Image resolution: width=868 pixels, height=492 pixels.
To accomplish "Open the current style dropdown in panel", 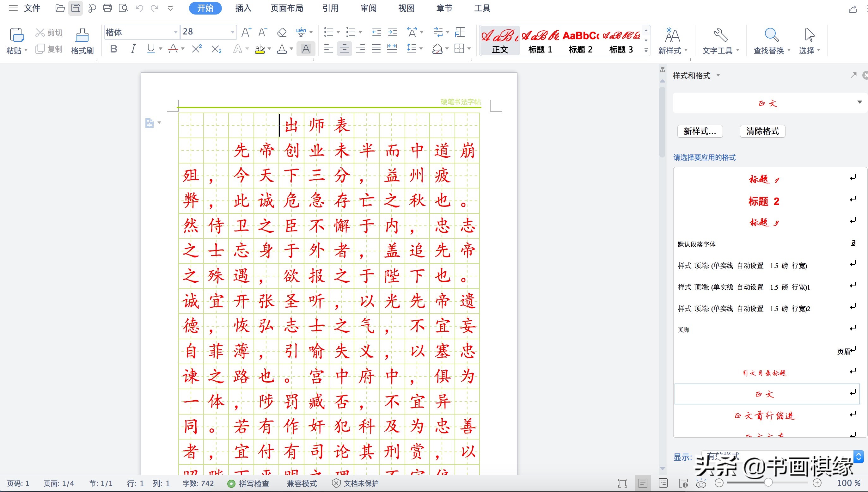I will click(859, 102).
